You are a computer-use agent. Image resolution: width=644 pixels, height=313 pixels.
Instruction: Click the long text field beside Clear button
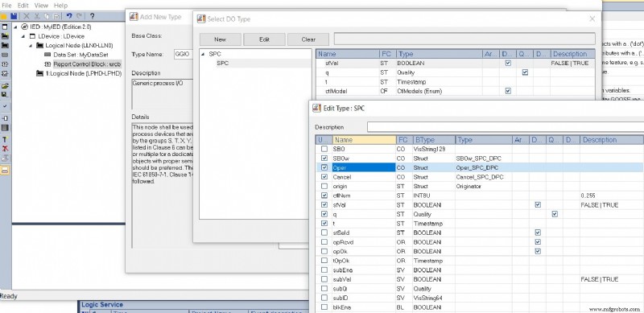(464, 39)
